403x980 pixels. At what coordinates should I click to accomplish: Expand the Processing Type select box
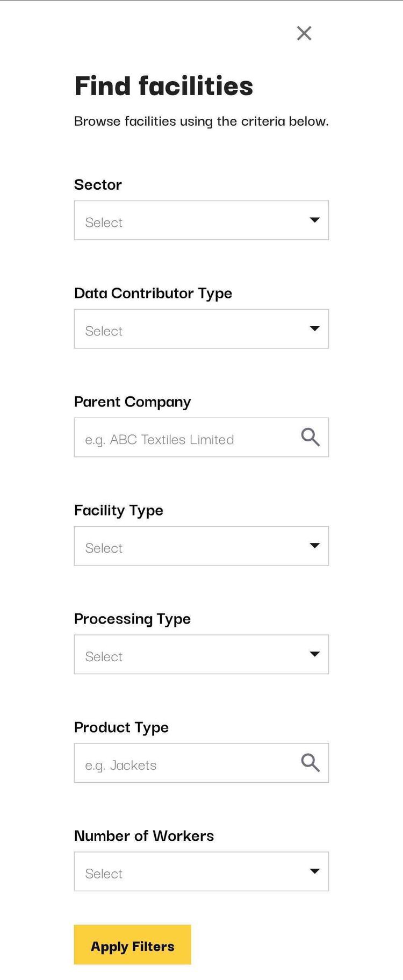click(188, 655)
